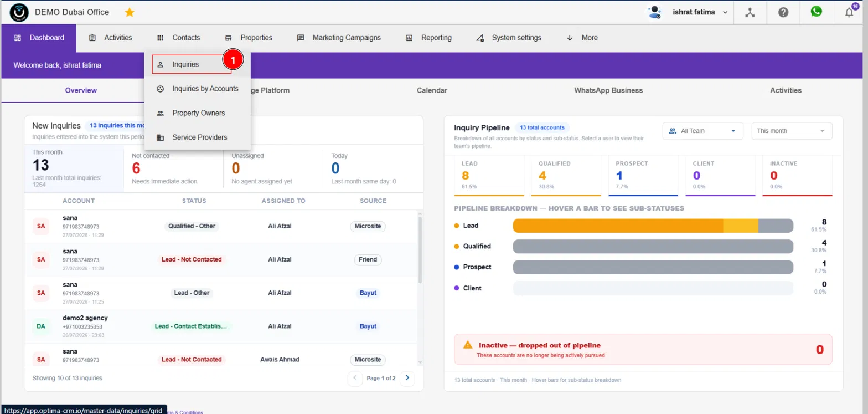The width and height of the screenshot is (868, 414).
Task: Open the This month period dropdown
Action: (x=792, y=131)
